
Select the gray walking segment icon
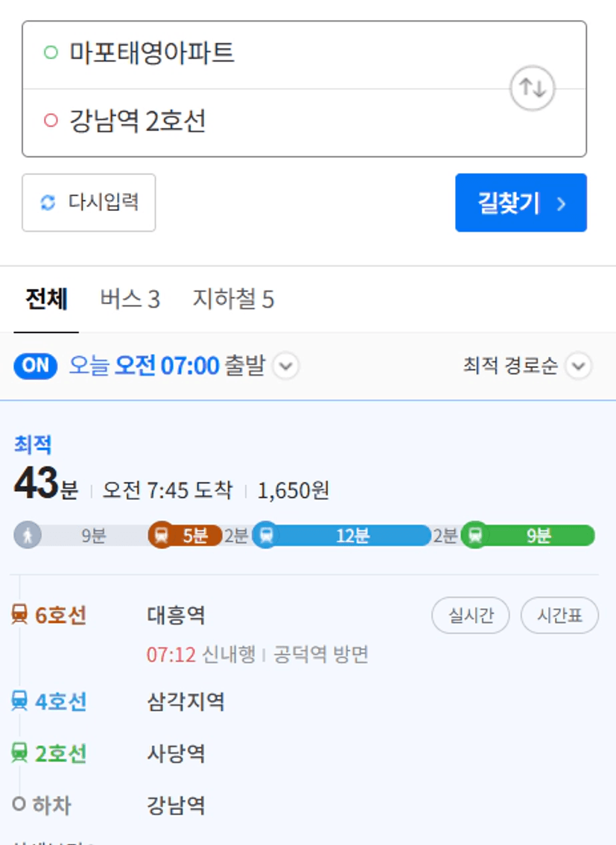(28, 535)
